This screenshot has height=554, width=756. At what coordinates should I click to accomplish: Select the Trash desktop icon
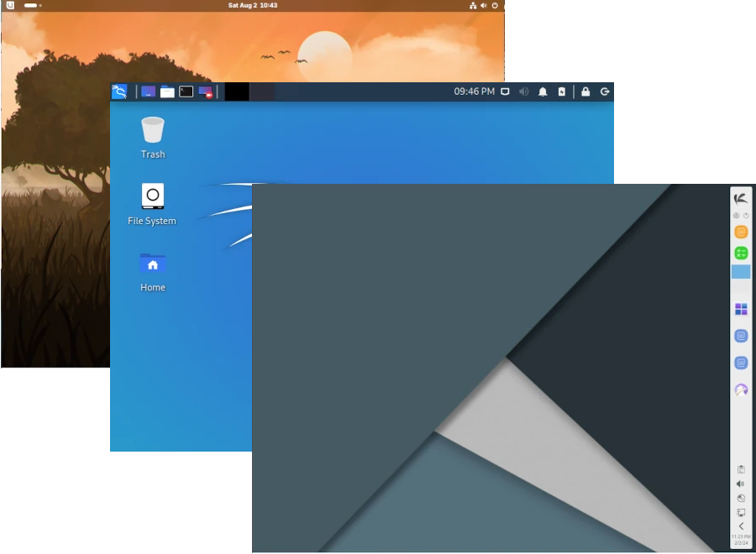point(153,138)
